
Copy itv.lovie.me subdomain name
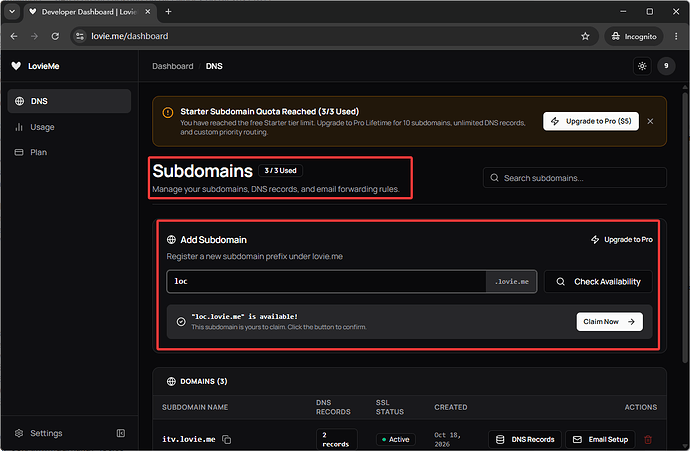tap(227, 440)
